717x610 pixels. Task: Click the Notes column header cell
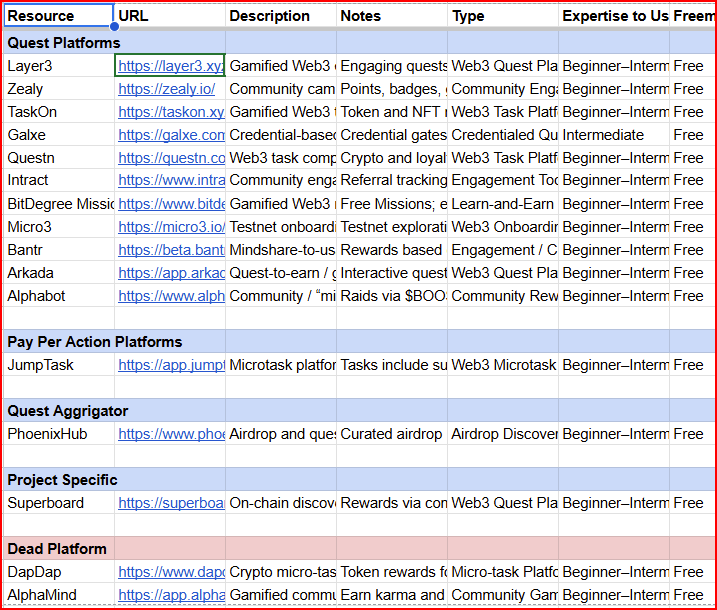coord(391,16)
